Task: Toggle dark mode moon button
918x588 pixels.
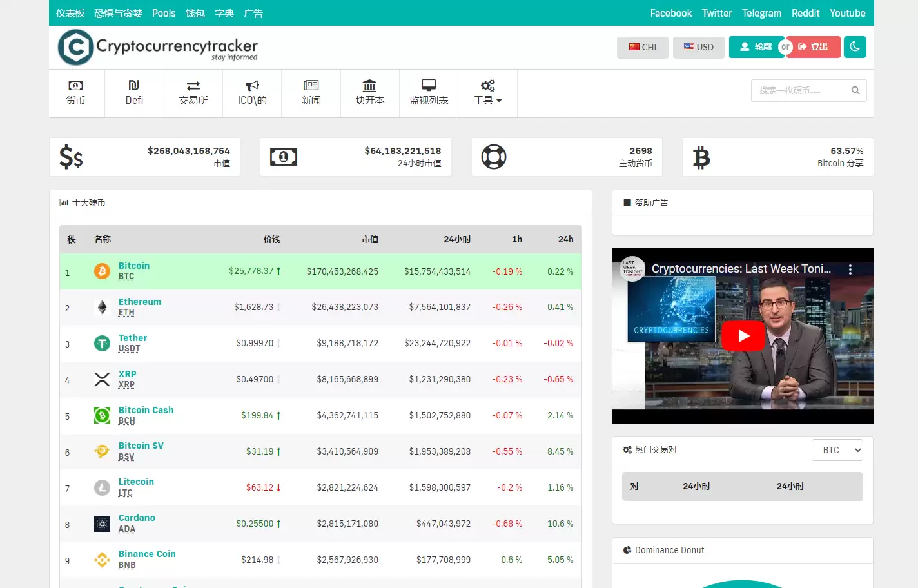Action: click(x=855, y=46)
